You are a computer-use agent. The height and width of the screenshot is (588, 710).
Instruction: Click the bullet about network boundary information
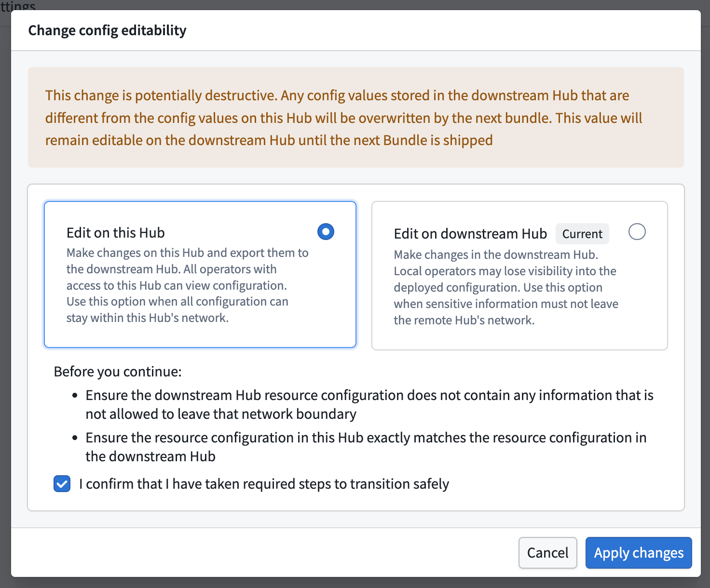pyautogui.click(x=369, y=404)
